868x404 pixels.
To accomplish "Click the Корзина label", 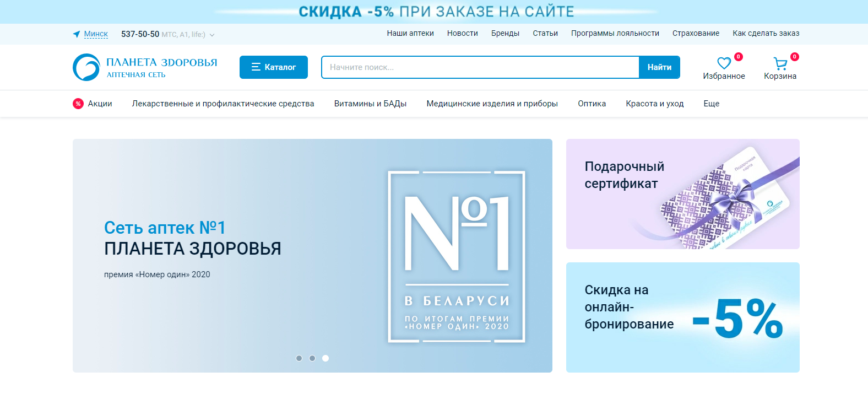I will (x=780, y=76).
